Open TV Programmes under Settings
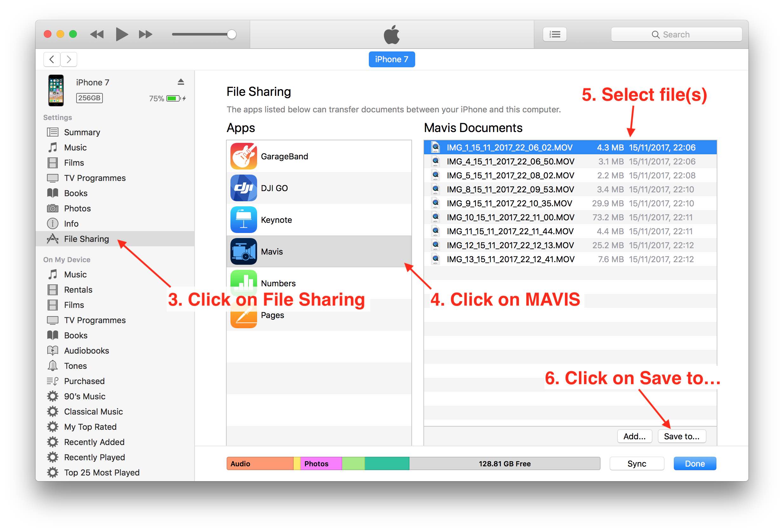 point(115,178)
